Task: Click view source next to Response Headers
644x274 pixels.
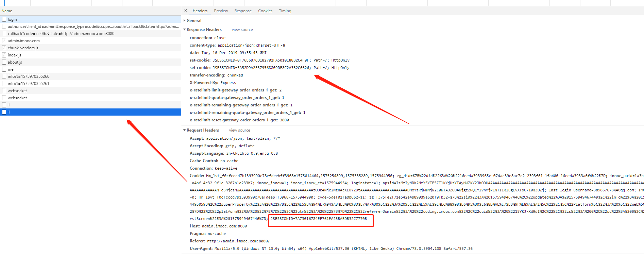Action: [242, 30]
